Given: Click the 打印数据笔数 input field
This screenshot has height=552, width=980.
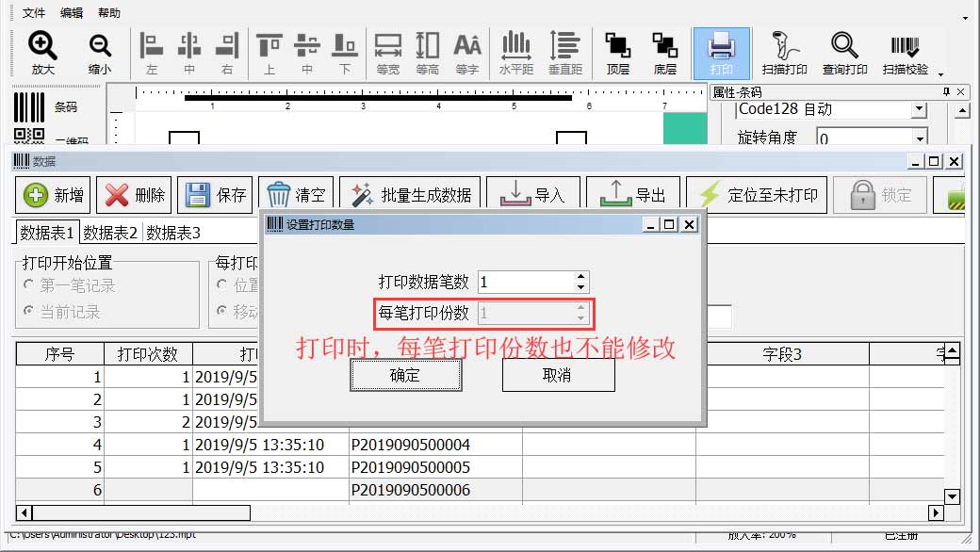Looking at the screenshot, I should [x=525, y=282].
